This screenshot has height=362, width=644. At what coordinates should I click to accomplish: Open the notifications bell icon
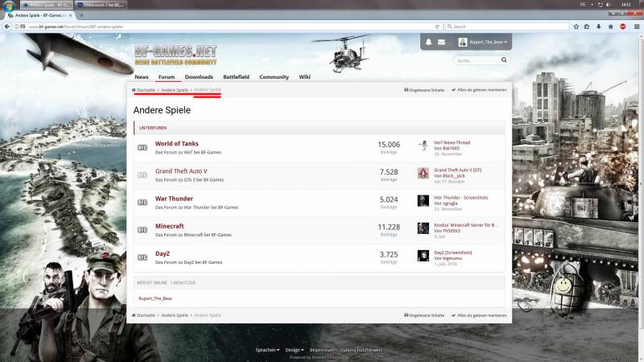click(429, 42)
